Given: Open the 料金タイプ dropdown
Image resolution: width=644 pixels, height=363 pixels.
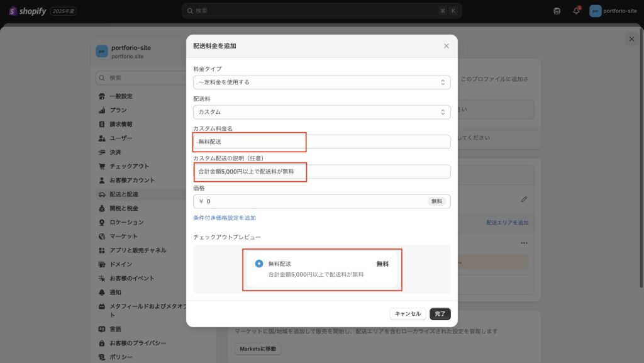Looking at the screenshot, I should [321, 82].
